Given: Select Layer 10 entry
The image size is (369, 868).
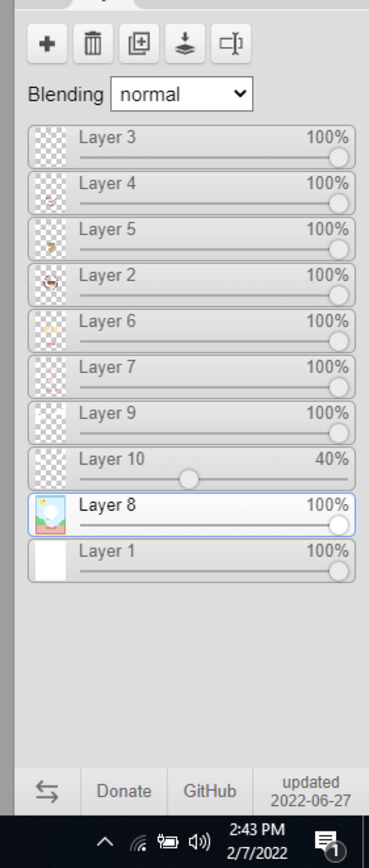Looking at the screenshot, I should tap(192, 468).
